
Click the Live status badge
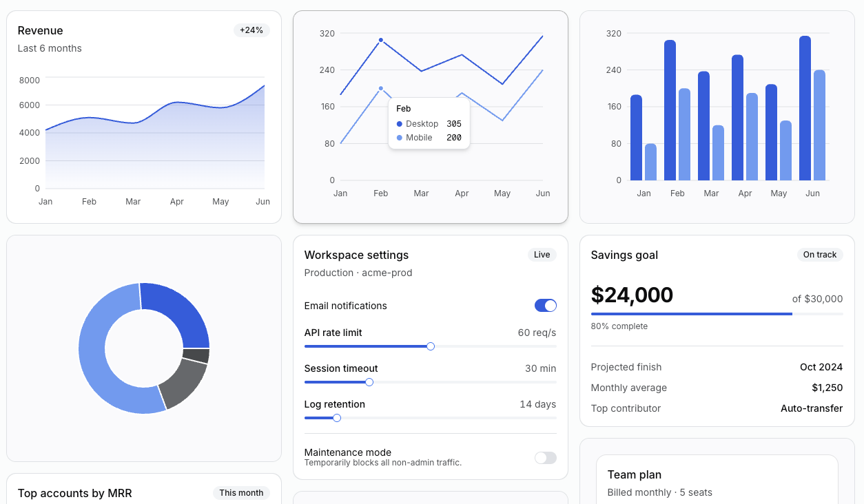click(542, 255)
